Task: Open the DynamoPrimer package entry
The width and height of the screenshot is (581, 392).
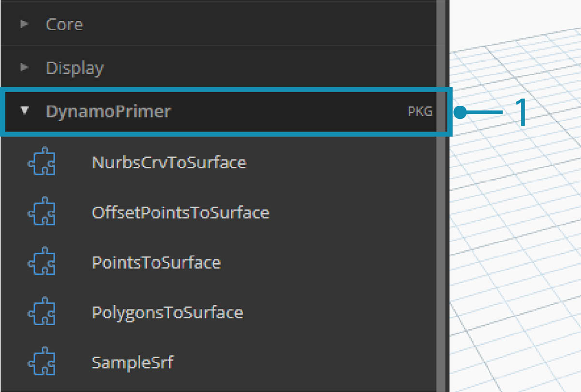Action: pyautogui.click(x=107, y=111)
